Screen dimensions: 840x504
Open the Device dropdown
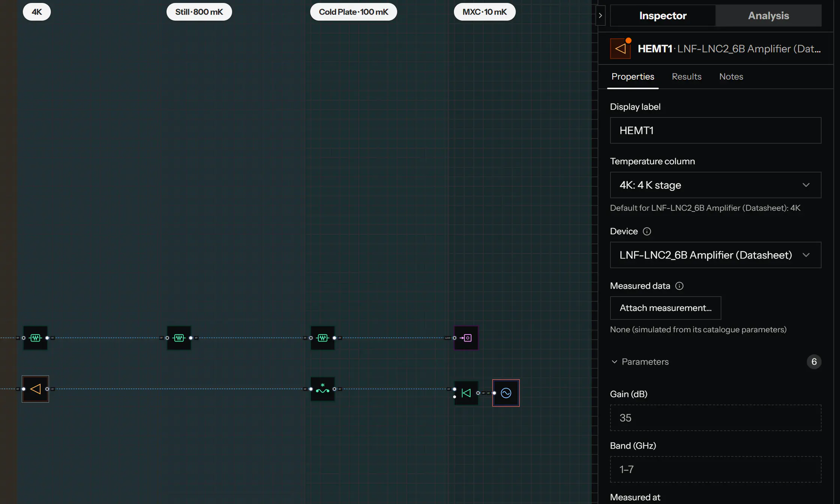tap(715, 255)
